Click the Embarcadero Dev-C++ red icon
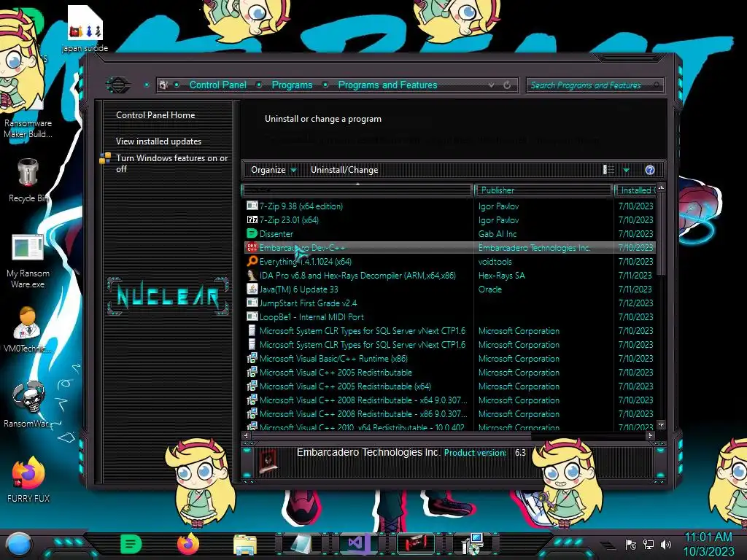This screenshot has width=747, height=560. pos(252,247)
